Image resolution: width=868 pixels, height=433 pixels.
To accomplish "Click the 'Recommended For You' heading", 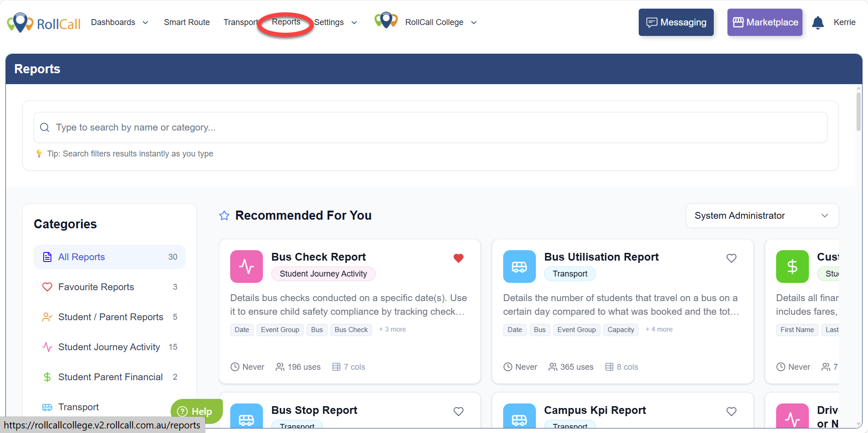I will click(303, 216).
